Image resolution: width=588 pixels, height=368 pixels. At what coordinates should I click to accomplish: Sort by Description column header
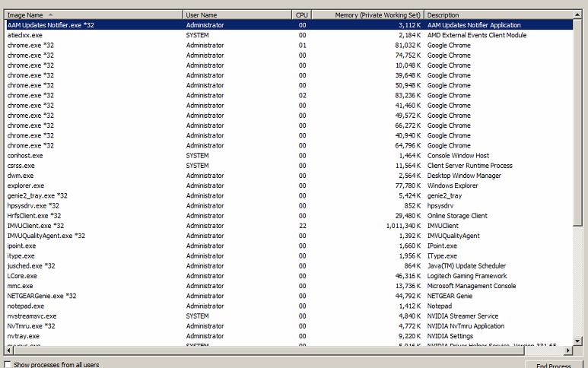click(499, 15)
